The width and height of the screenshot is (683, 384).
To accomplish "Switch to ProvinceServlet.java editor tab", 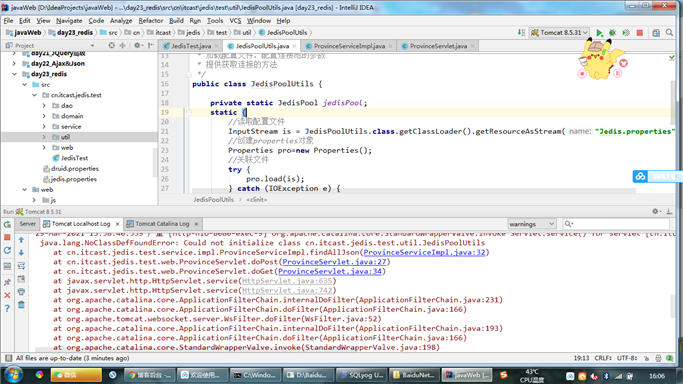I will tap(438, 46).
